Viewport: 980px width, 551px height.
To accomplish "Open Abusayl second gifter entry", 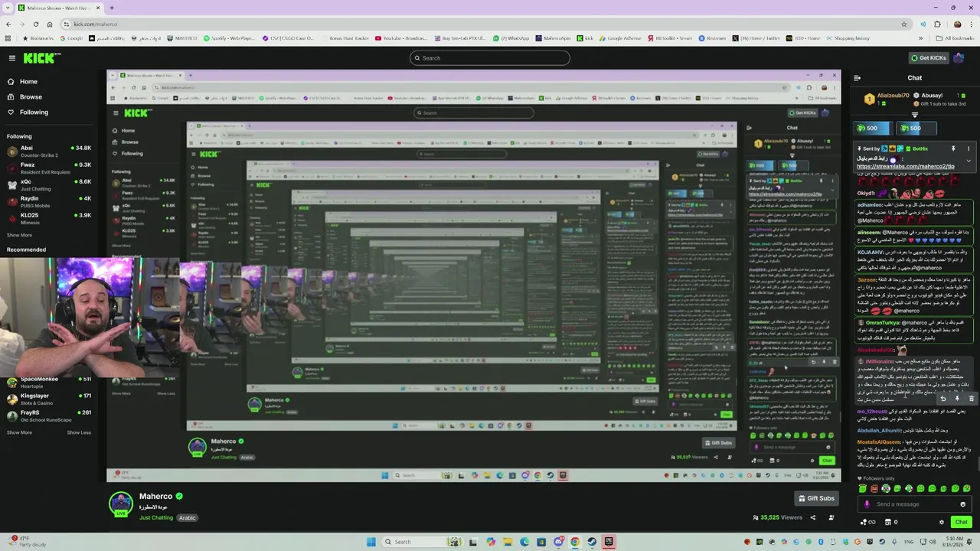I will 939,96.
